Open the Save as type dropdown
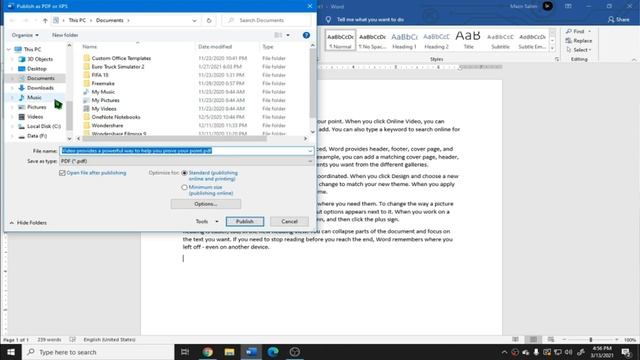640x360 pixels. [x=310, y=161]
